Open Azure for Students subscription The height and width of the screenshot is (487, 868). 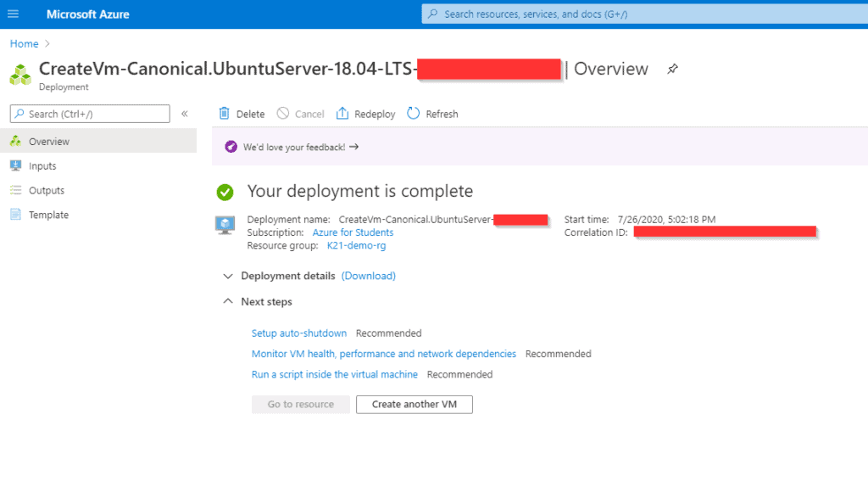(x=353, y=232)
